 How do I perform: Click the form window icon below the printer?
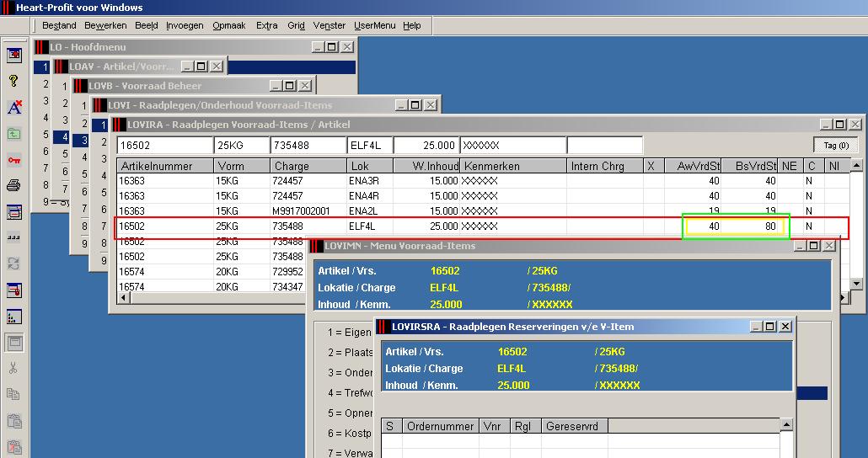point(14,212)
